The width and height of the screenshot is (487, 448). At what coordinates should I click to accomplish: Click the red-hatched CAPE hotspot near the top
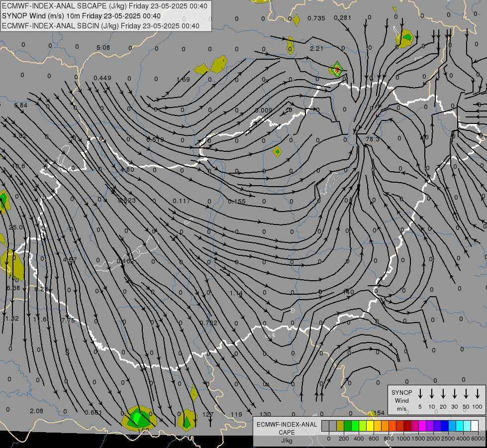[x=336, y=69]
